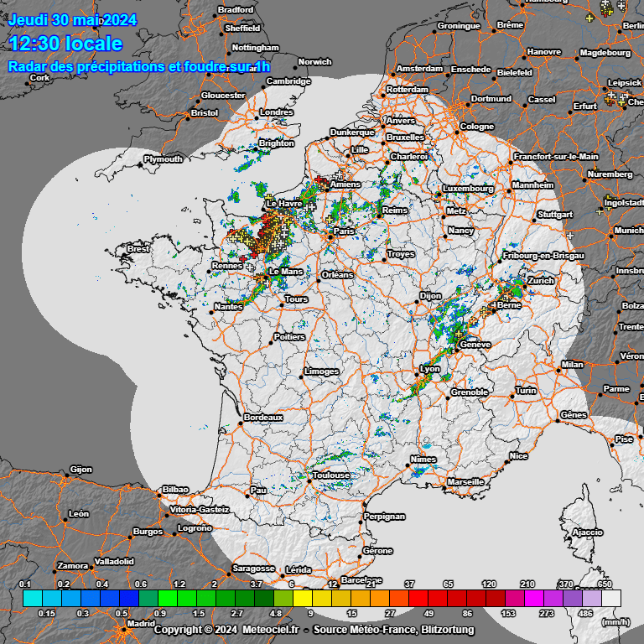Pick the white 650 mm/h legend swatch
Viewport: 644px width, 644px height.
(x=611, y=598)
